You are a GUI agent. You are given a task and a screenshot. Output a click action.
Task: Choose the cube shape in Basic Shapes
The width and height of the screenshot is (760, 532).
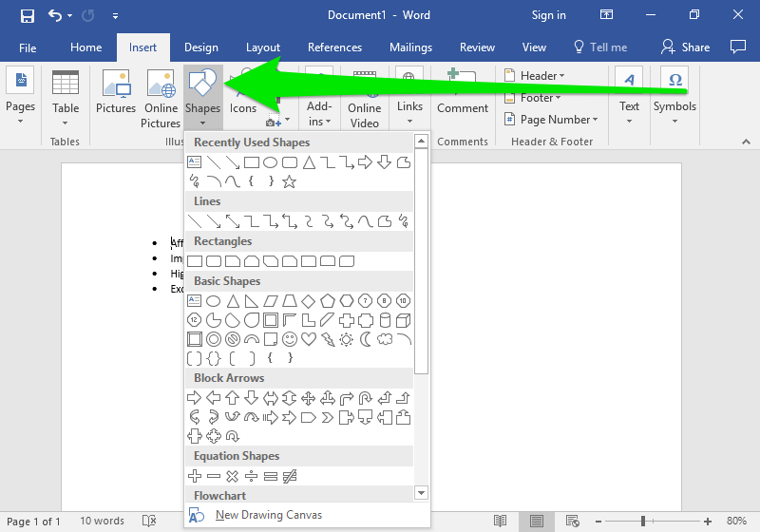(x=403, y=320)
